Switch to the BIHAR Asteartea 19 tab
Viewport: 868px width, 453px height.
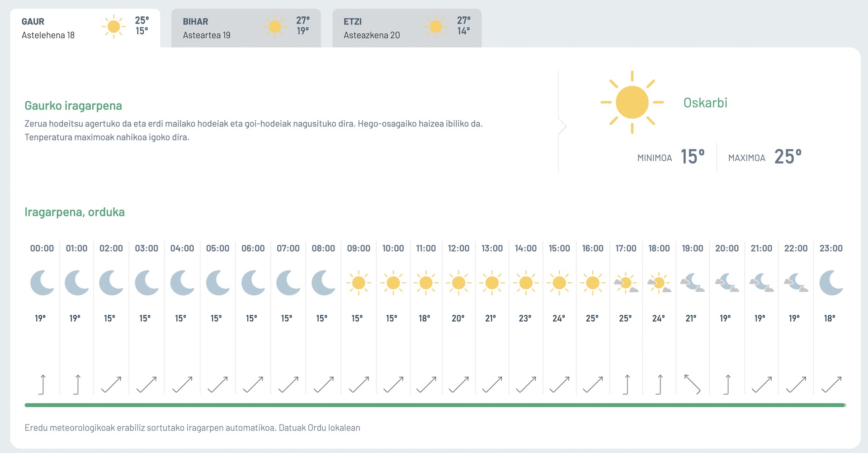point(246,28)
